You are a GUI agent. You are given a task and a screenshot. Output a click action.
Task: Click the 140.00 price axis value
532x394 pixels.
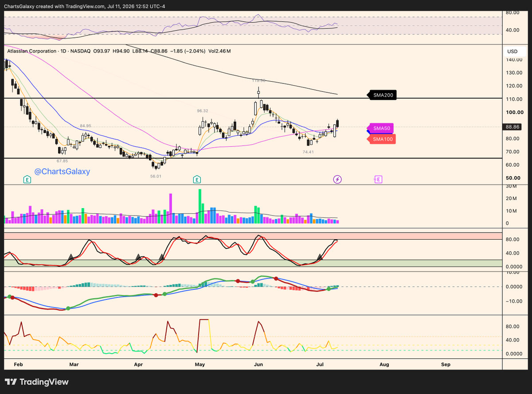(514, 60)
